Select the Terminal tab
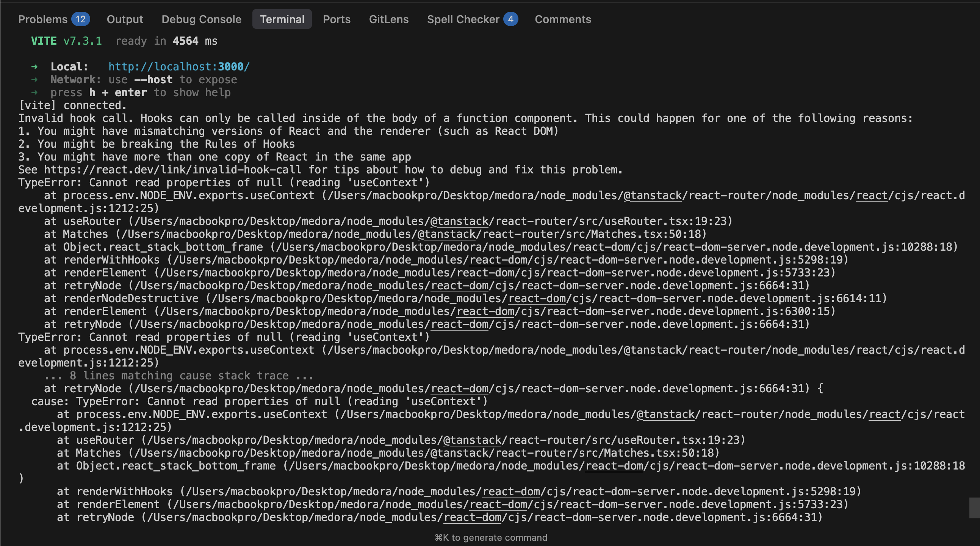 coord(282,19)
